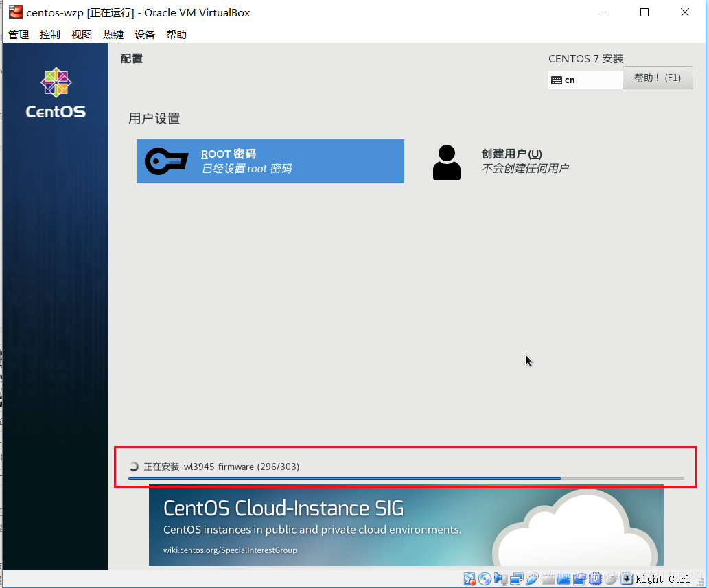Click the optical disc drive status icon
This screenshot has width=709, height=588.
(x=485, y=579)
